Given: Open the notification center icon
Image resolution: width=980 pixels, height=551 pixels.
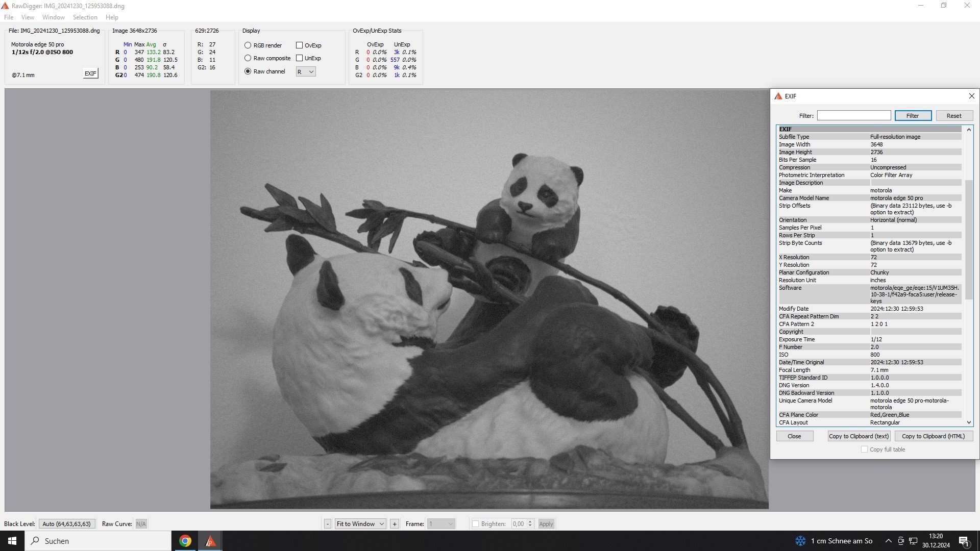Looking at the screenshot, I should 964,541.
